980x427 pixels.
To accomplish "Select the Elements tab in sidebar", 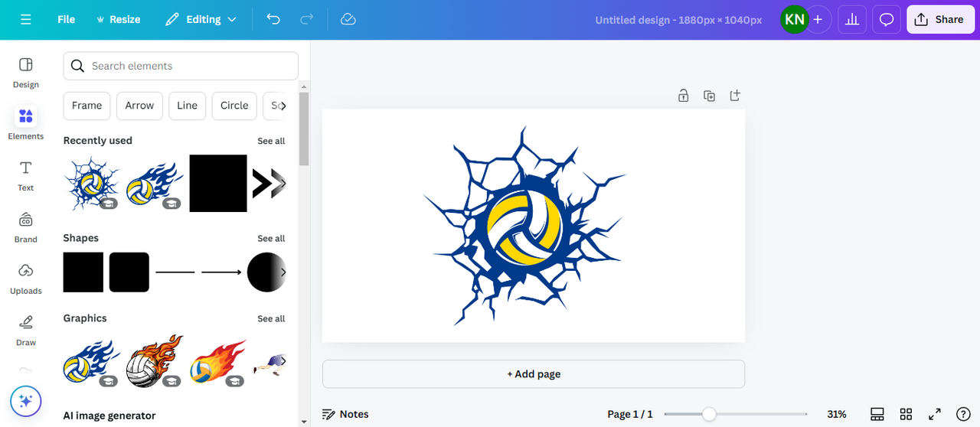I will 26,124.
